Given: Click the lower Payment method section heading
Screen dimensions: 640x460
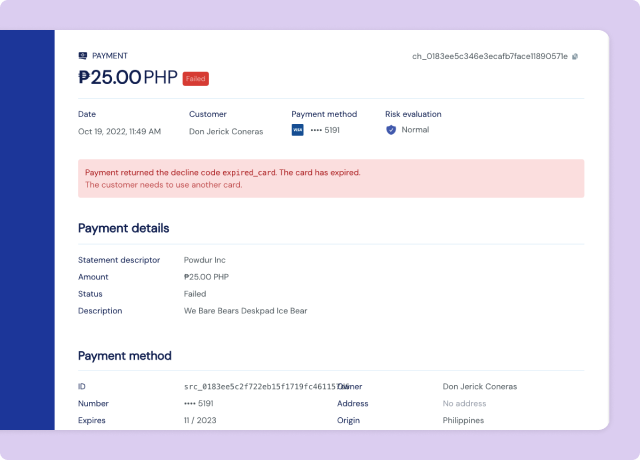Looking at the screenshot, I should click(x=124, y=356).
